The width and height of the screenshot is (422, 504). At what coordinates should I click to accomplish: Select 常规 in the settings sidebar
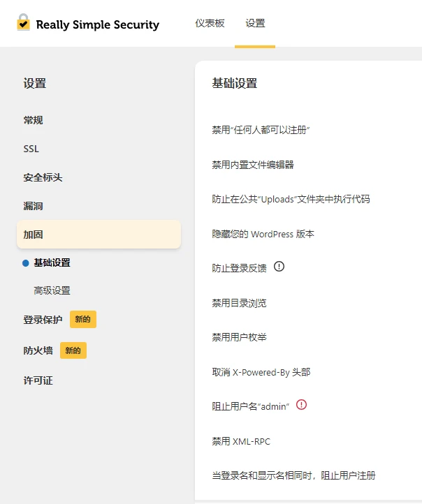[33, 120]
